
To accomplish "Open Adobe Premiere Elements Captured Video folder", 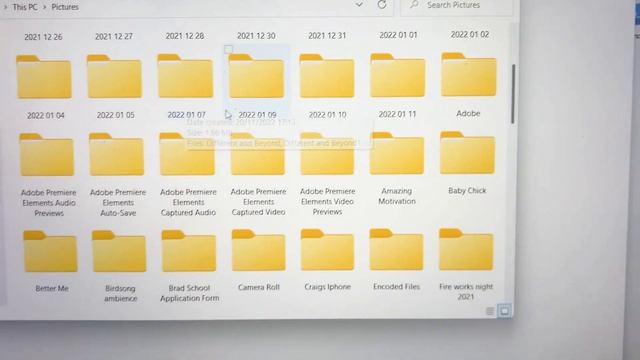I will coord(258,153).
